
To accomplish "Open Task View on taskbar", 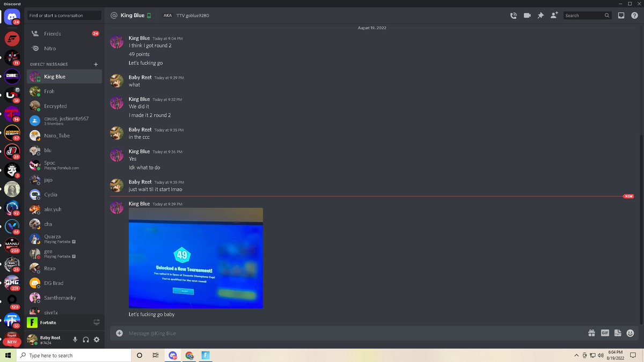I will point(156,355).
